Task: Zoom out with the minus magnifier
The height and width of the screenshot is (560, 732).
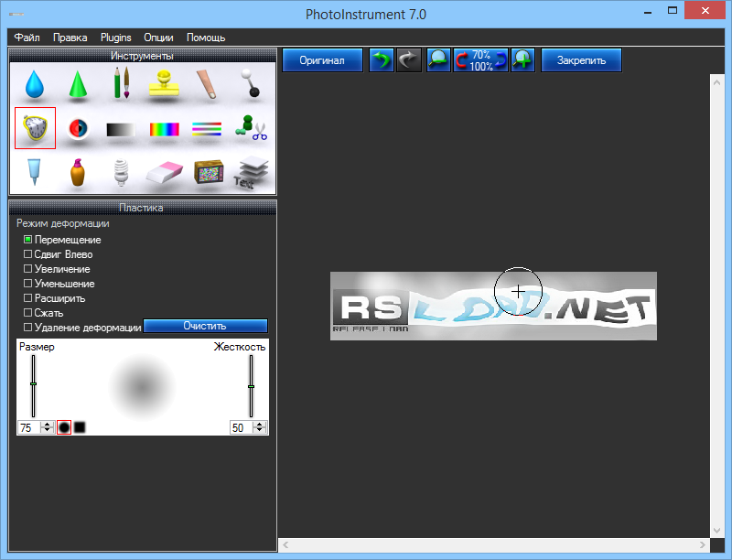Action: (x=438, y=60)
